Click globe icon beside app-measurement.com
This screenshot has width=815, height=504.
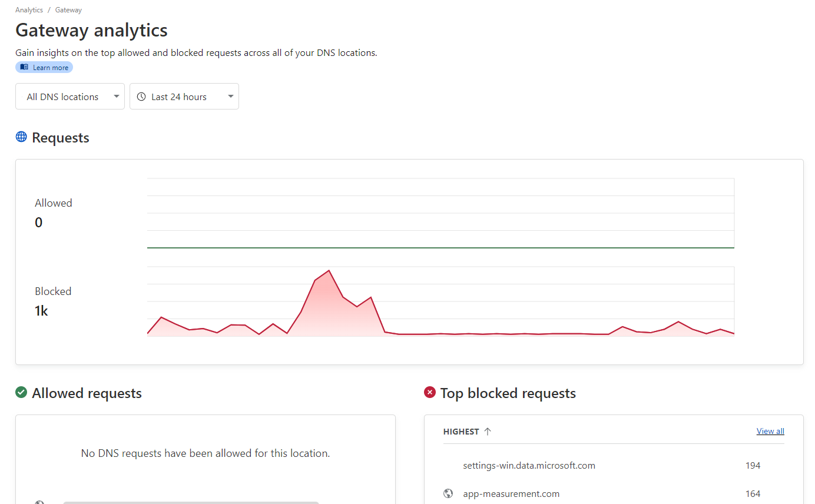448,493
